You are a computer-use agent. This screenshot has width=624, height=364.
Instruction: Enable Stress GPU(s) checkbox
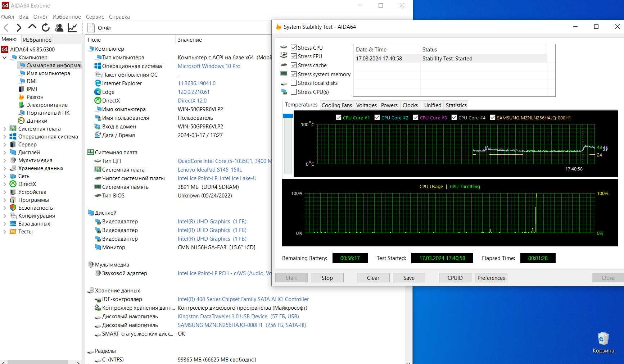294,92
